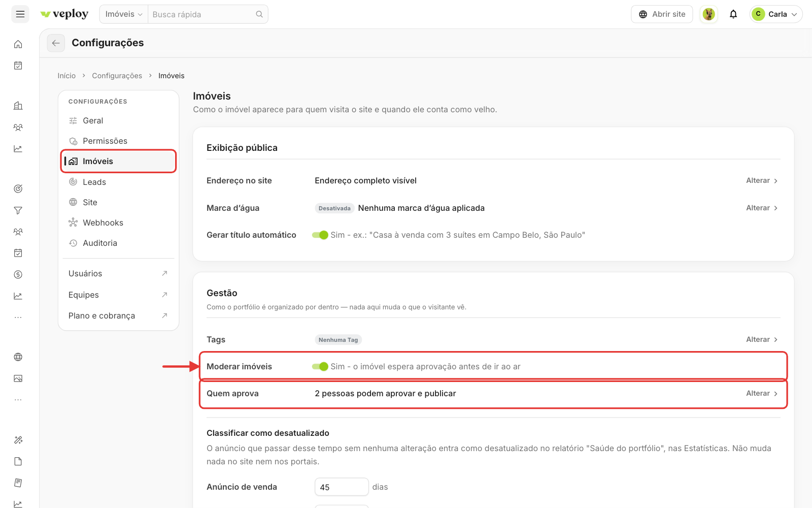Screen dimensions: 812x508
Task: Open the receipt icon in left sidebar
Action: 18,483
